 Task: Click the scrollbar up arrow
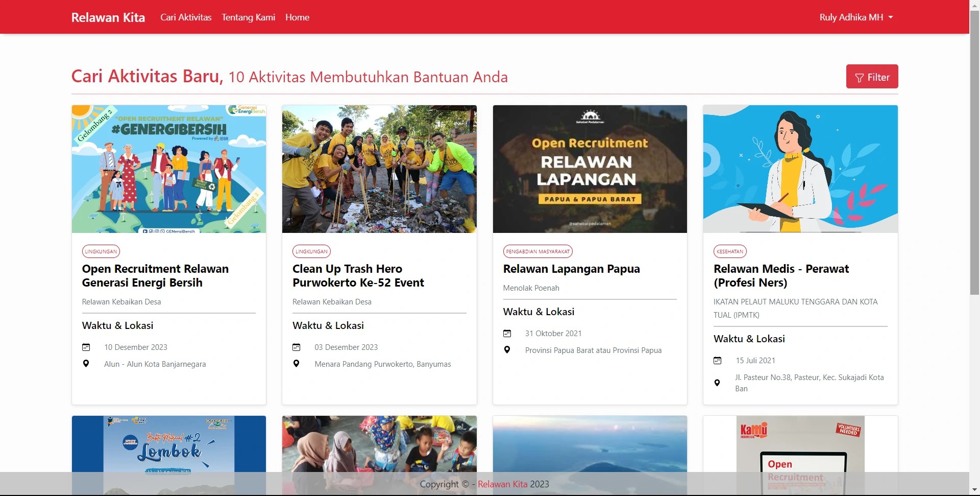[x=974, y=5]
